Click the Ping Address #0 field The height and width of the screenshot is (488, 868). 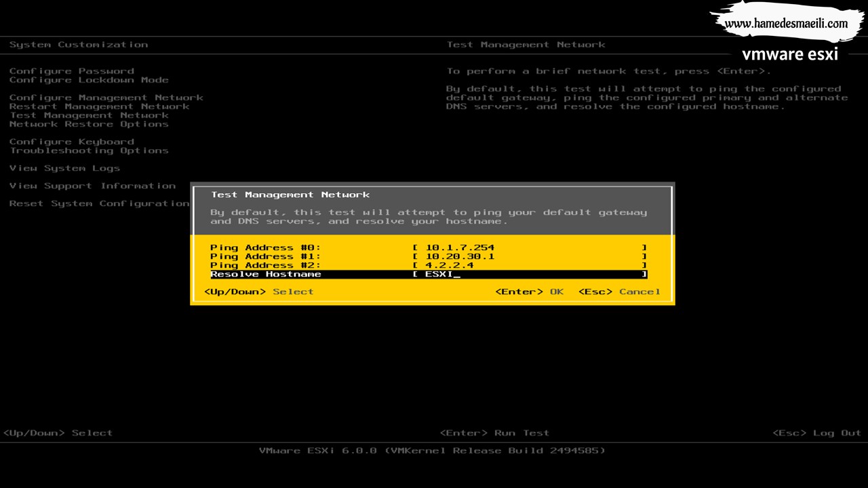coord(530,247)
